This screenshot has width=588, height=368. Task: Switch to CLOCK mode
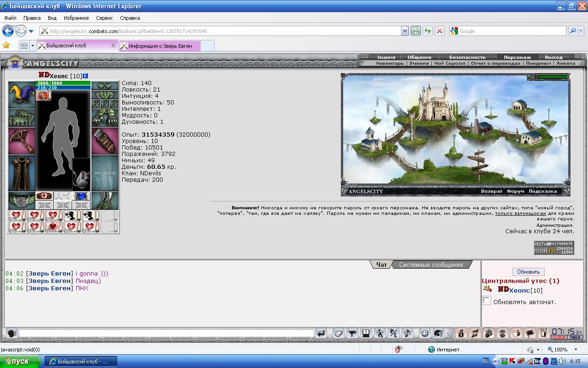click(x=559, y=337)
